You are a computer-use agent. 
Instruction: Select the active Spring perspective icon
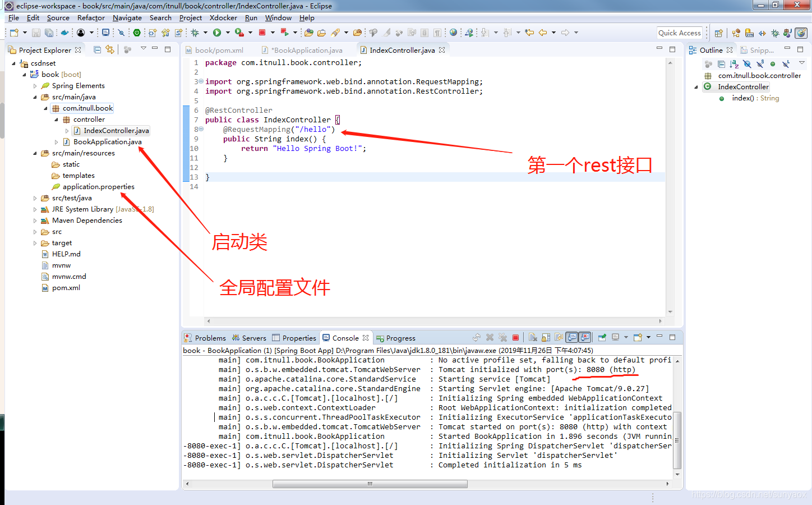[801, 33]
